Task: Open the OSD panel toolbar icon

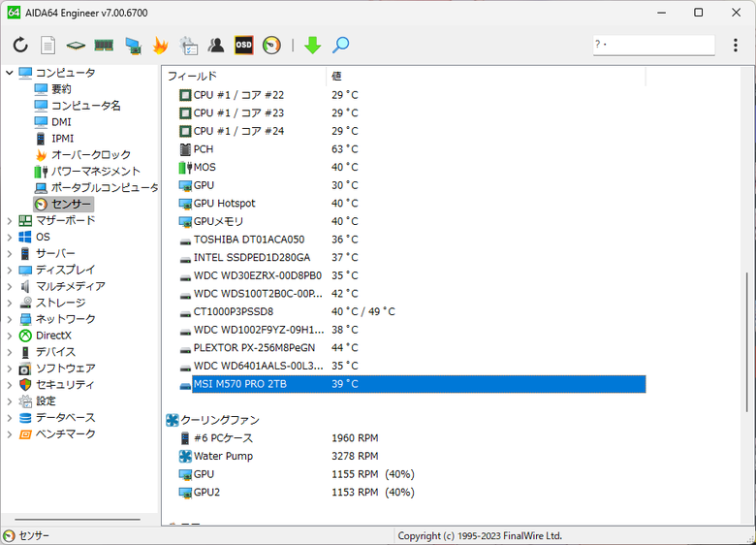Action: (x=244, y=46)
